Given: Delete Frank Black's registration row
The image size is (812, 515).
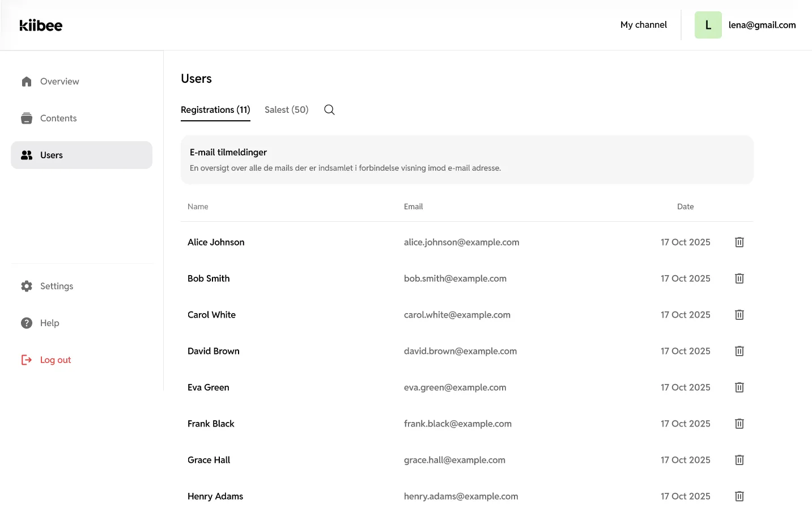Looking at the screenshot, I should point(739,424).
